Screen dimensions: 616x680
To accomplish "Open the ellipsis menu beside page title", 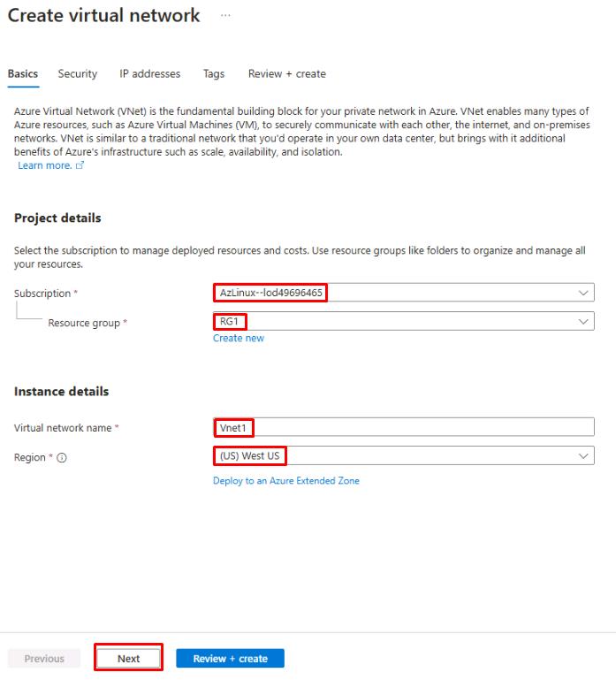I will tap(225, 15).
